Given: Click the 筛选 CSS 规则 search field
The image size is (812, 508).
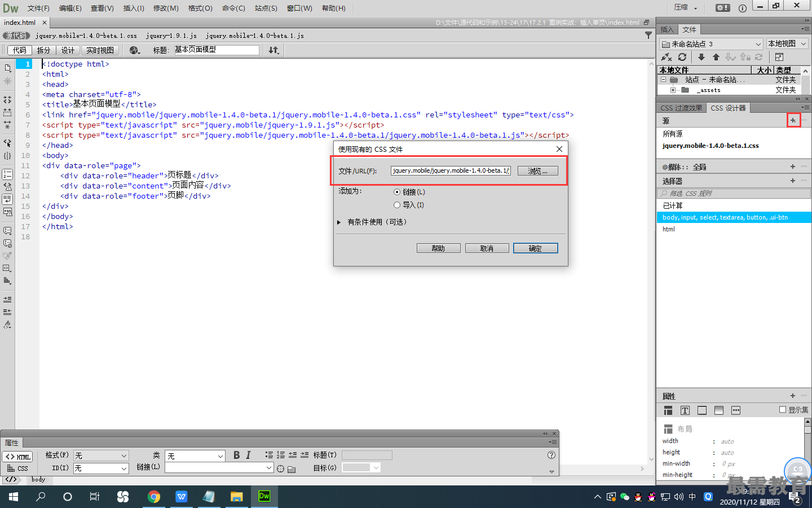Looking at the screenshot, I should pyautogui.click(x=734, y=193).
